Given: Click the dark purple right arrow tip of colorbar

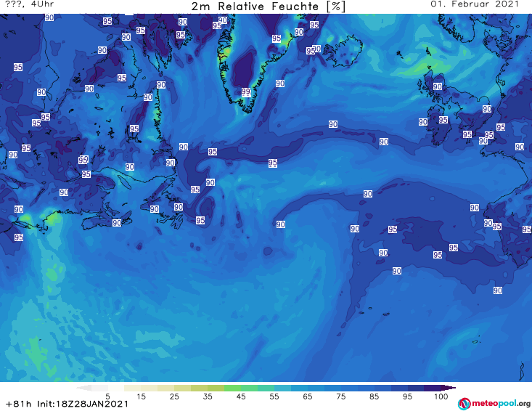Looking at the screenshot, I should 449,388.
